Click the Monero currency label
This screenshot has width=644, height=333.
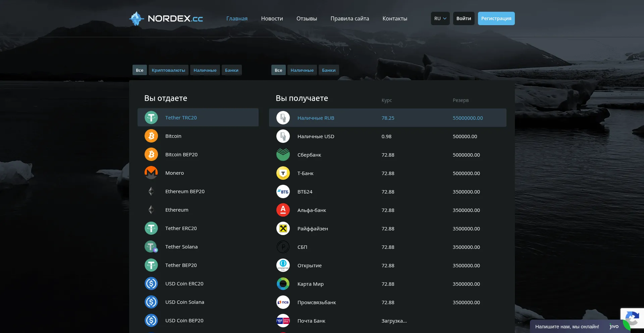(174, 173)
